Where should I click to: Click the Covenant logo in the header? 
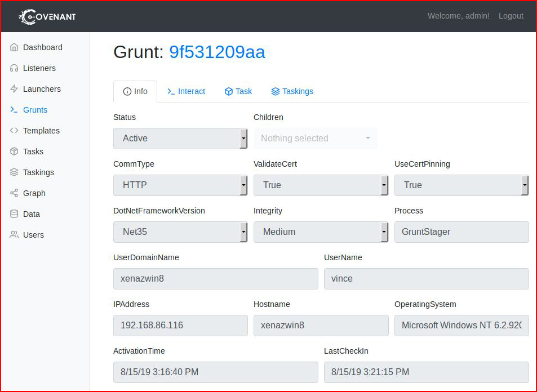pyautogui.click(x=47, y=16)
